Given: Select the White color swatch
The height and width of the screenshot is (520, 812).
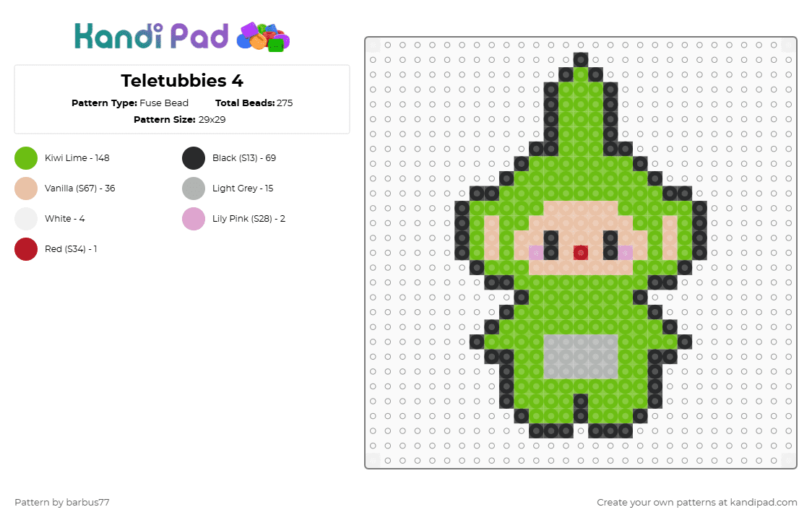Looking at the screenshot, I should pos(26,219).
